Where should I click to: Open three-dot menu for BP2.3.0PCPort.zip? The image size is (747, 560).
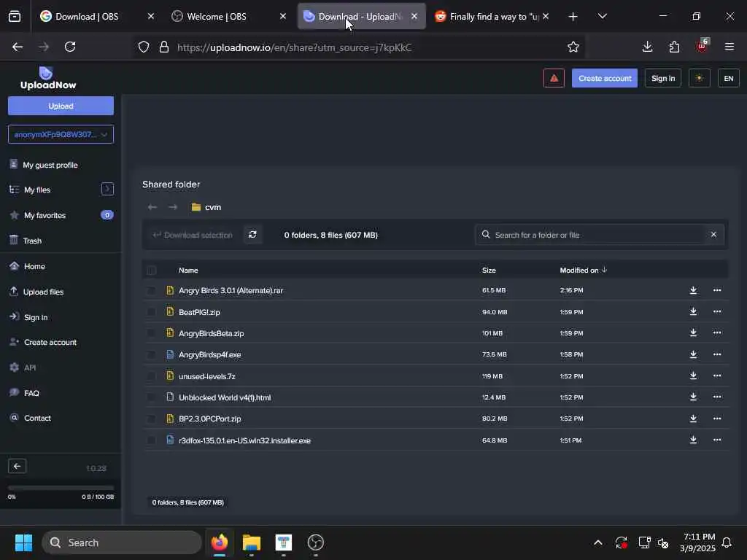716,418
